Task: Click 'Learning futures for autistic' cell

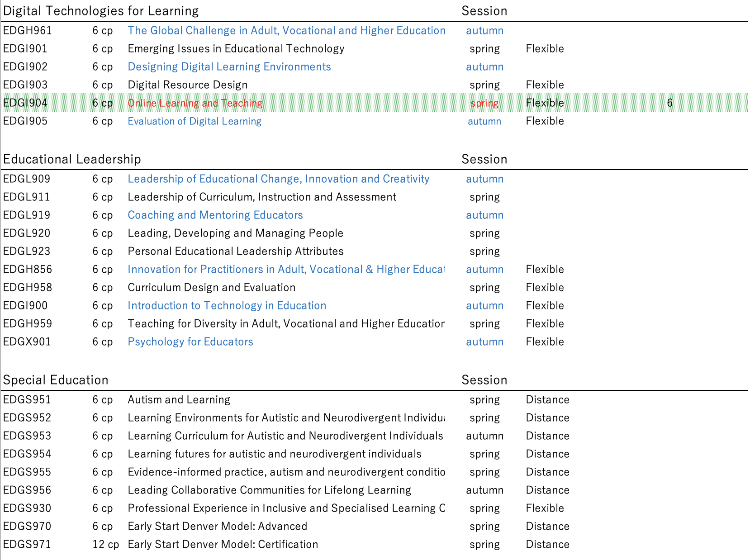Action: [x=275, y=454]
